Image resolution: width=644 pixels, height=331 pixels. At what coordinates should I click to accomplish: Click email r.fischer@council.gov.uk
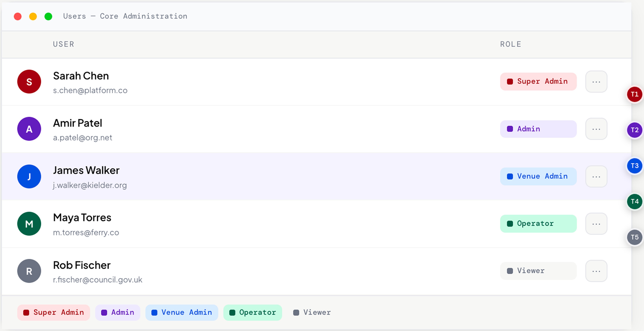point(97,280)
